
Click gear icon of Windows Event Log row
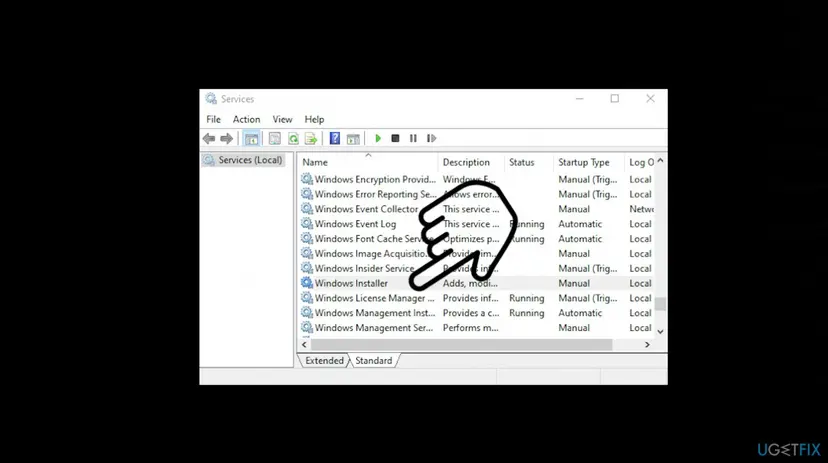(x=307, y=223)
